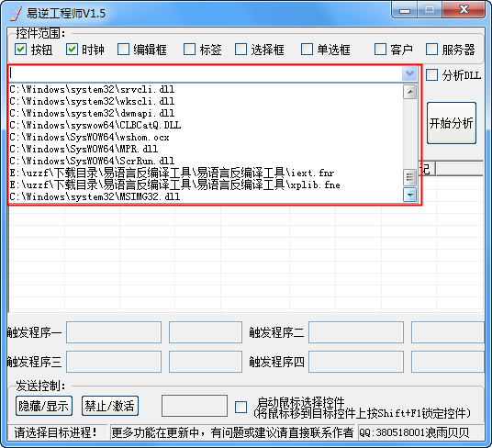Click the dropdown list scroll down arrow
The image size is (492, 448).
pos(409,196)
